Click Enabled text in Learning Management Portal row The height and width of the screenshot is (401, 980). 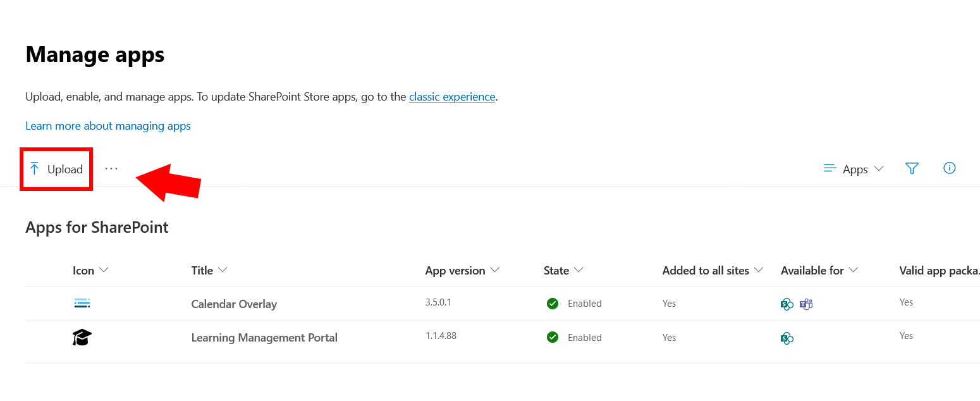tap(584, 338)
